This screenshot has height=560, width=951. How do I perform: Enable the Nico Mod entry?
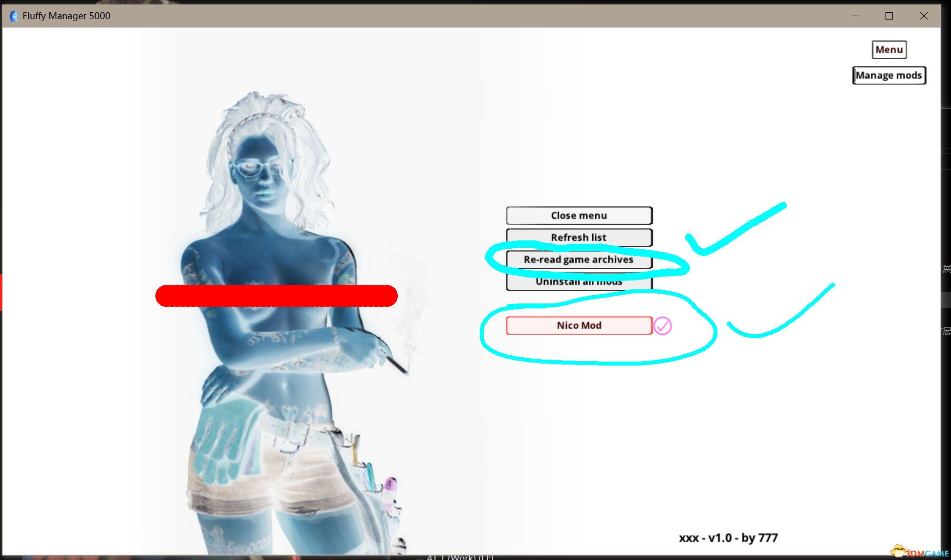coord(579,325)
